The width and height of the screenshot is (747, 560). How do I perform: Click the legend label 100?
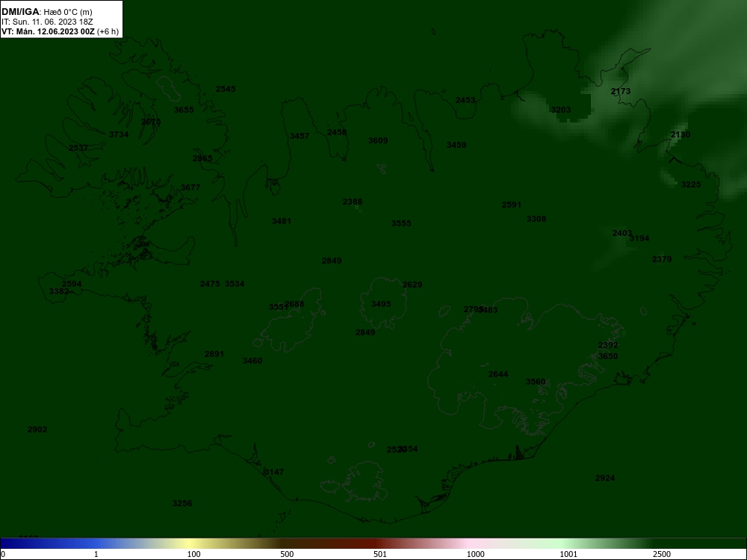[194, 554]
